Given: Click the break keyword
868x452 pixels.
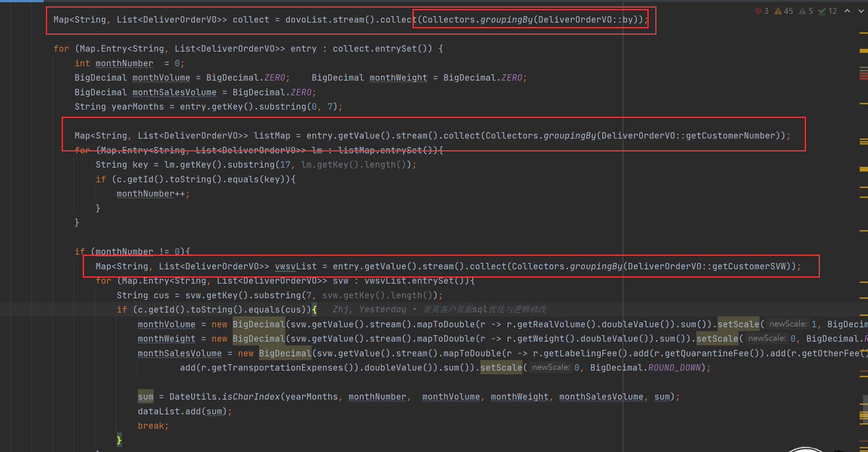Looking at the screenshot, I should (151, 426).
